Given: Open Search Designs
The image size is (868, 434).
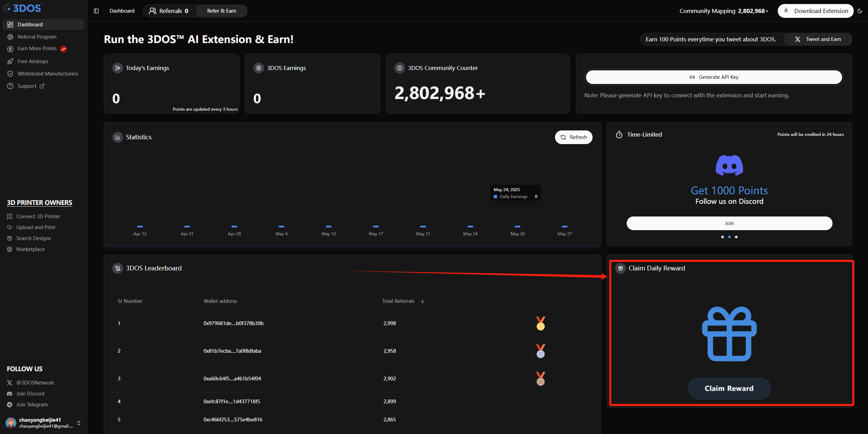Looking at the screenshot, I should [x=33, y=238].
